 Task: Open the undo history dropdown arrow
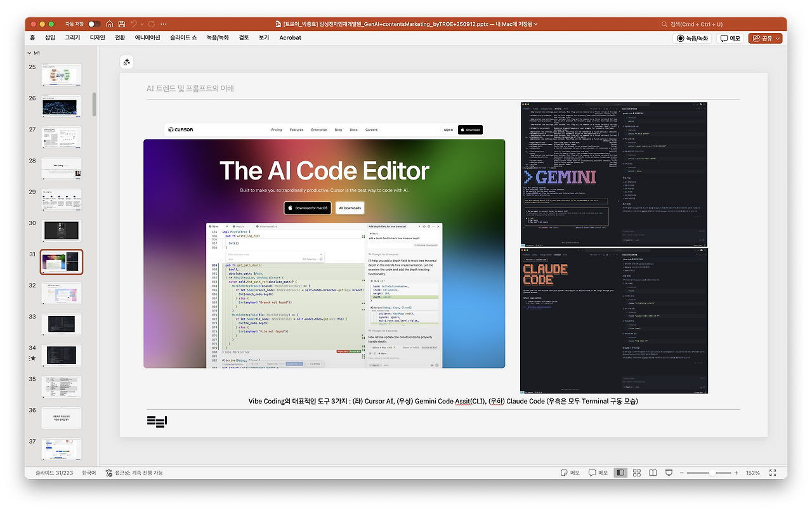click(x=142, y=24)
